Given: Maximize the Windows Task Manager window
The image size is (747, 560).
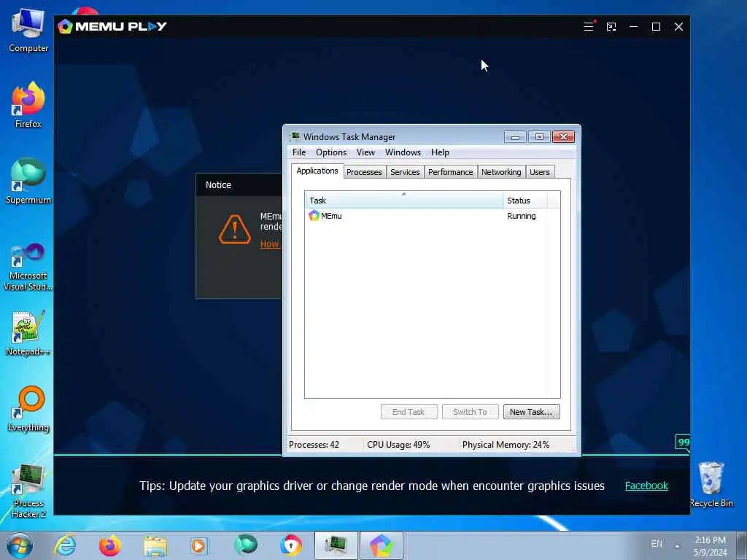Looking at the screenshot, I should [x=539, y=137].
